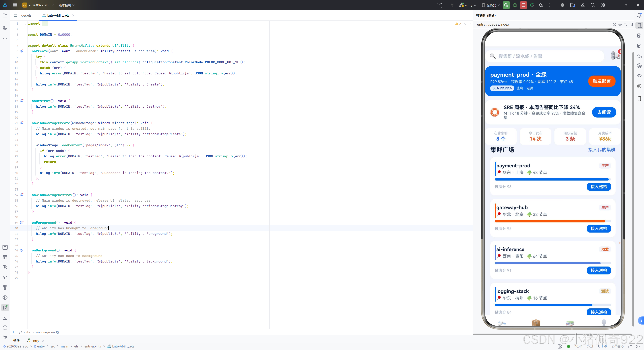The width and height of the screenshot is (644, 350).
Task: Click the 接入我的集群 link
Action: [x=602, y=150]
